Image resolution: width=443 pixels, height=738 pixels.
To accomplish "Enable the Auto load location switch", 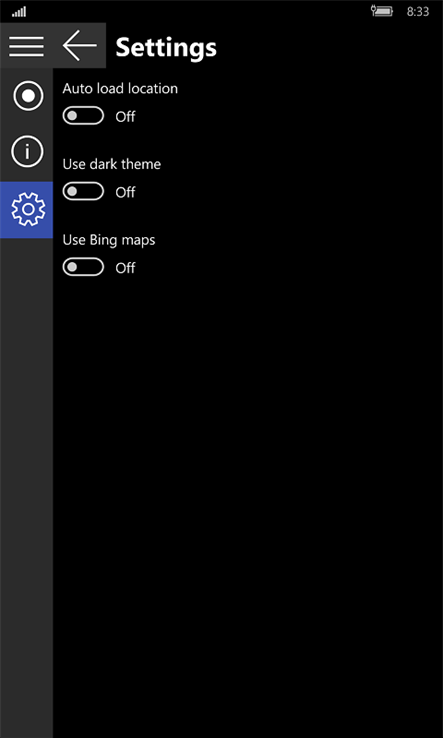I will pyautogui.click(x=83, y=116).
